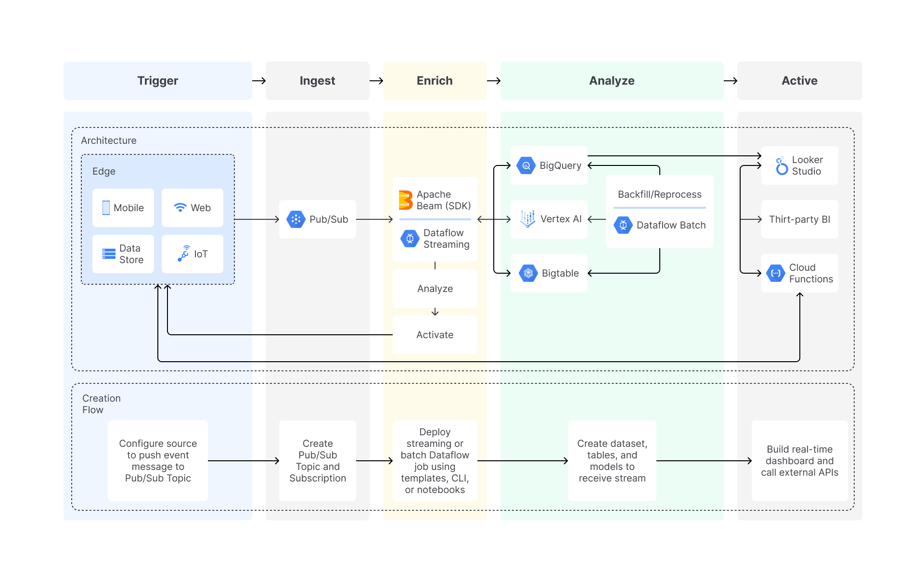Click the Data Store stacked-bars icon
Screen dimensions: 924x582
(109, 254)
